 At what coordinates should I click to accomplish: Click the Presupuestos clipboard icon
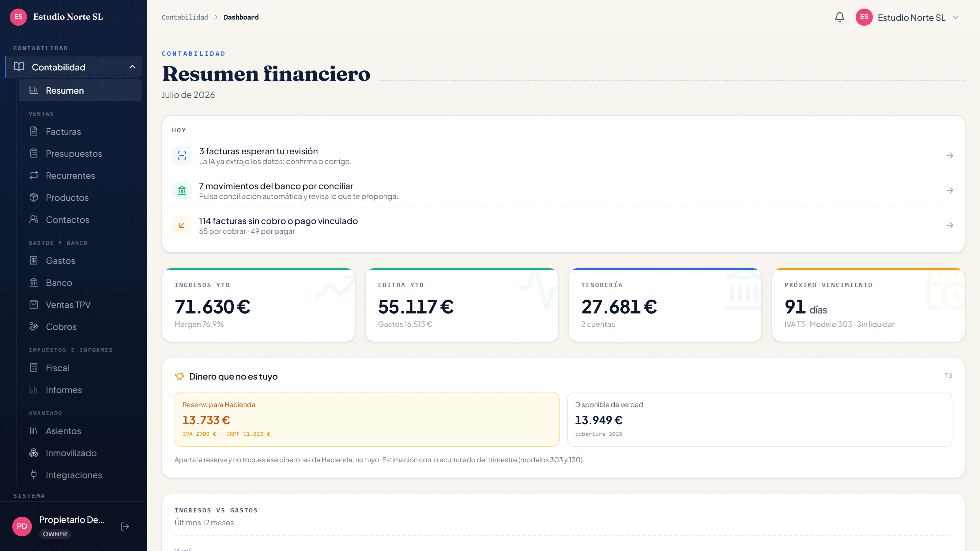pos(34,153)
